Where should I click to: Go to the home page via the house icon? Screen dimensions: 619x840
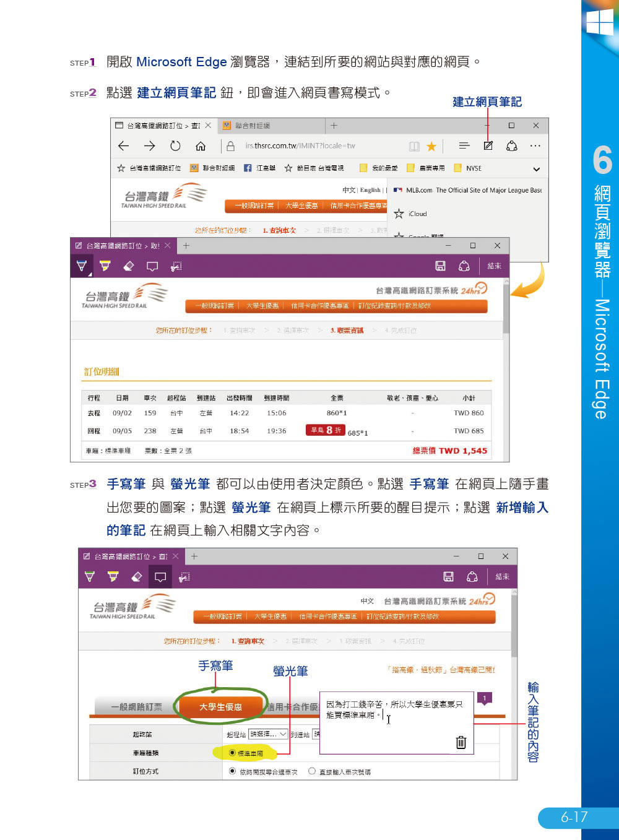[x=201, y=146]
